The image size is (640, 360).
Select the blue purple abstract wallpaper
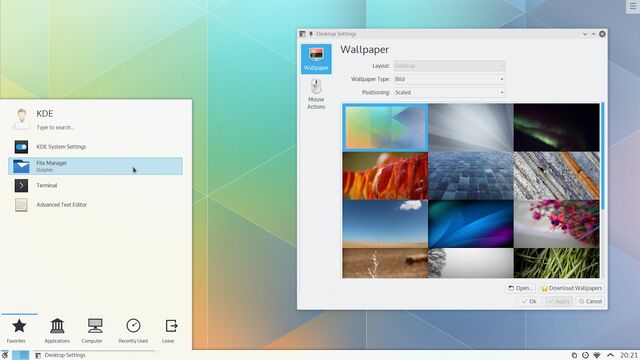coord(471,224)
